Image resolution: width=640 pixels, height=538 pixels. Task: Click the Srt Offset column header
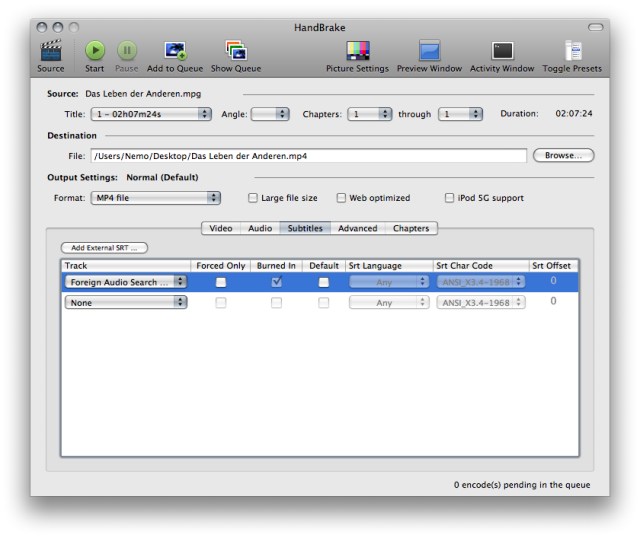pyautogui.click(x=553, y=266)
